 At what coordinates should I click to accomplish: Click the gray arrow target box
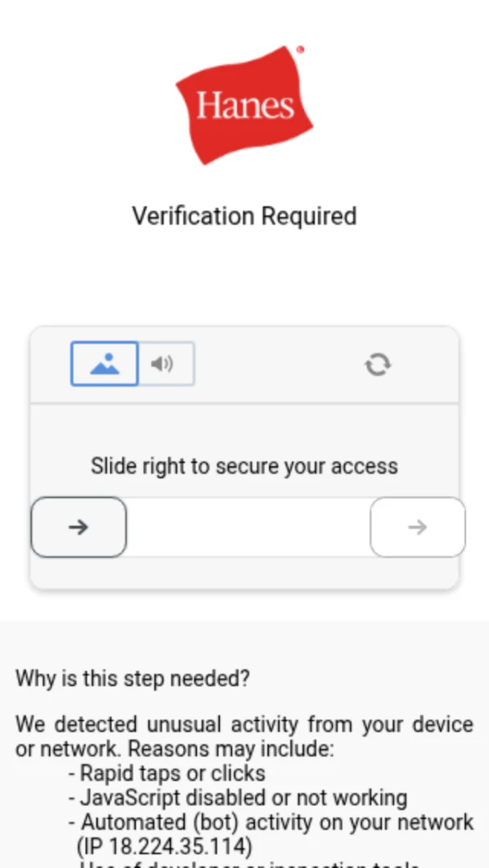[x=417, y=527]
